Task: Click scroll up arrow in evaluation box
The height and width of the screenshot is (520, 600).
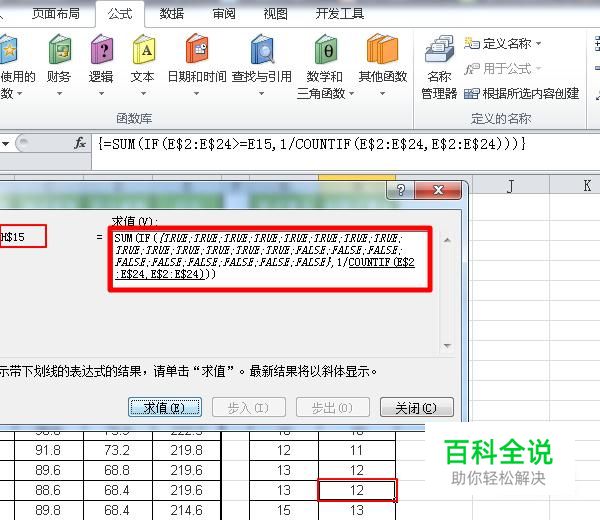Action: [447, 240]
